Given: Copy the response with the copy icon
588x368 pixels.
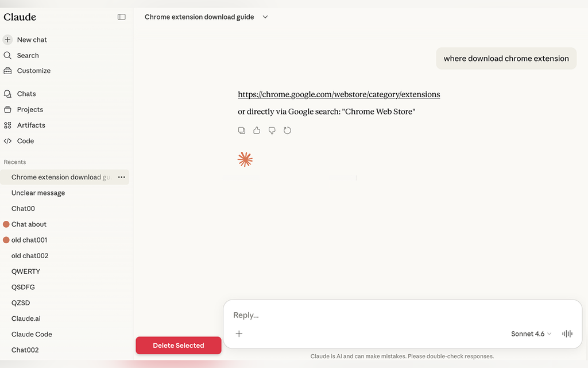Looking at the screenshot, I should [242, 131].
